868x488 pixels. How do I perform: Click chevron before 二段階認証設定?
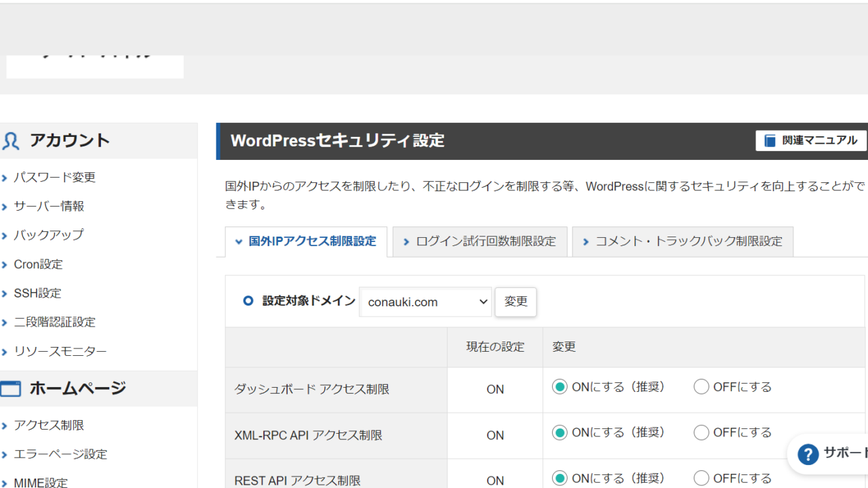[x=5, y=323]
